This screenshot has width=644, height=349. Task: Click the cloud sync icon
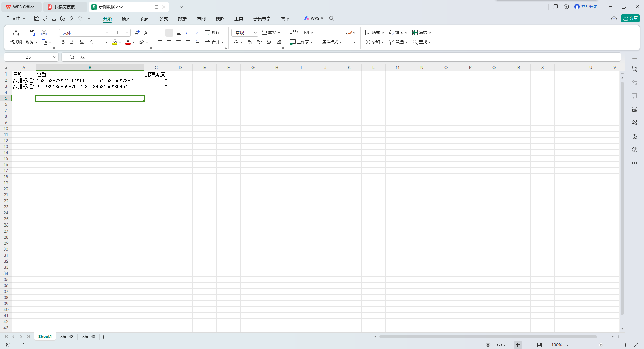point(614,18)
